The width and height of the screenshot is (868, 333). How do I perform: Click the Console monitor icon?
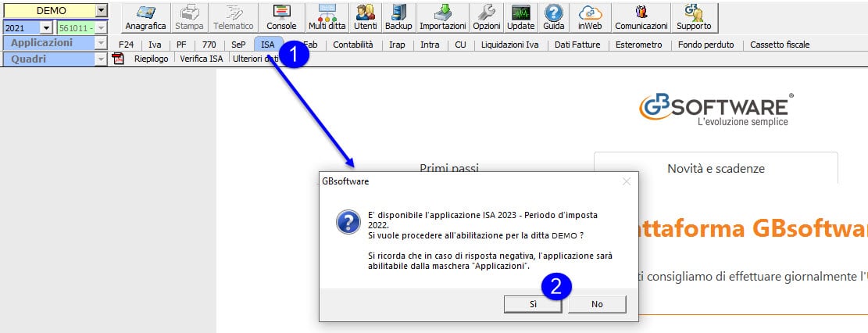[x=281, y=17]
